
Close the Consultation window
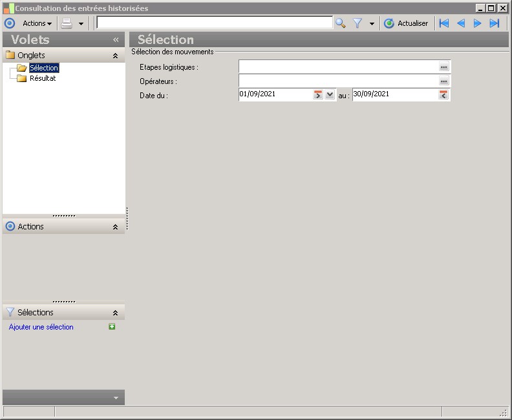tap(503, 8)
